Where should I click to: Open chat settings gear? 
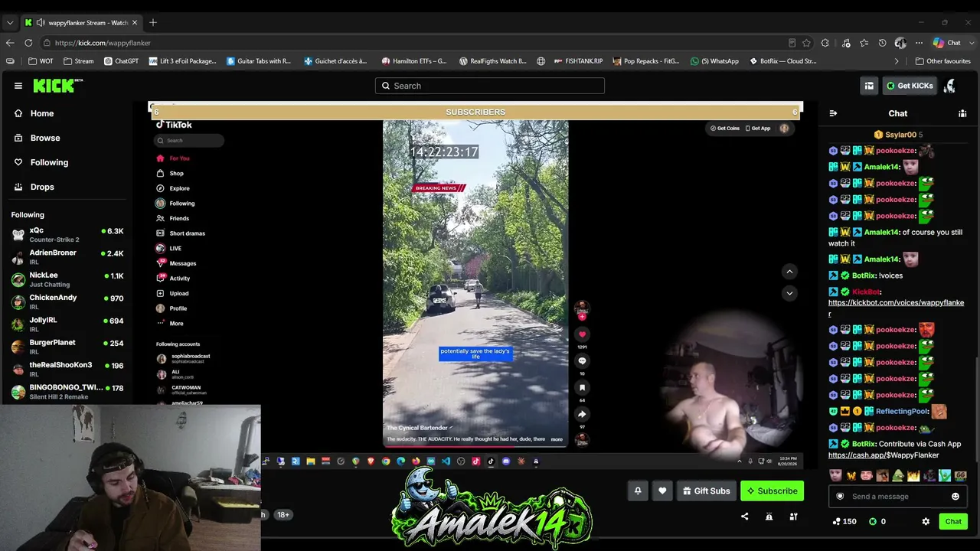tap(926, 521)
